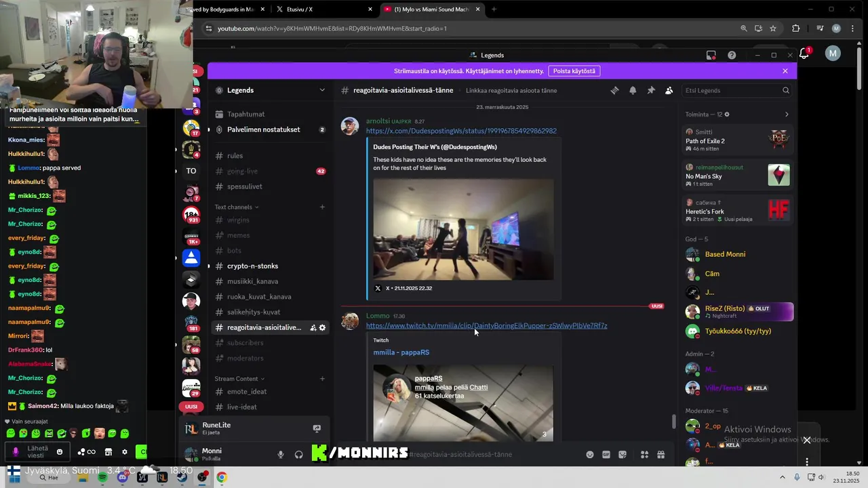Select emote_ideat channel
This screenshot has height=488, width=868.
click(x=271, y=392)
